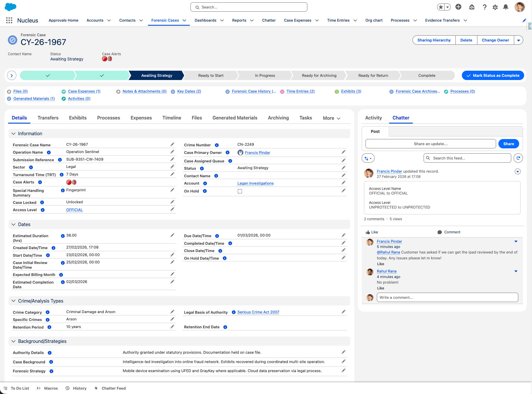Collapse the Information section
The height and width of the screenshot is (394, 532).
pyautogui.click(x=13, y=133)
